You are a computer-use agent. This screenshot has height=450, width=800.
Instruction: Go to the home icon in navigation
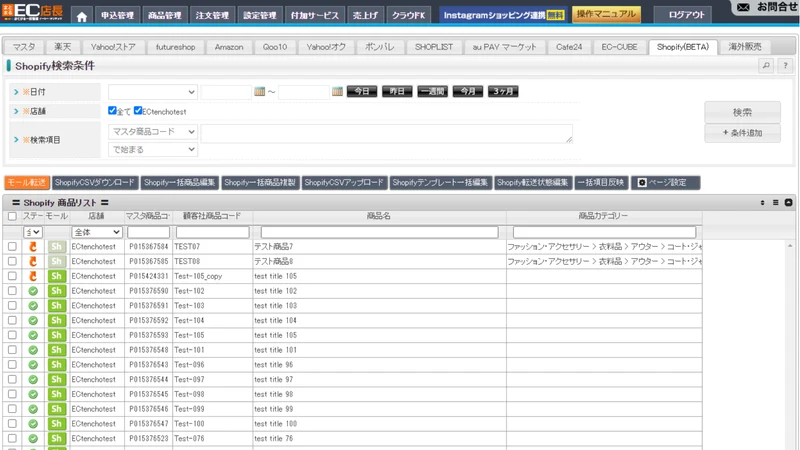tap(82, 16)
